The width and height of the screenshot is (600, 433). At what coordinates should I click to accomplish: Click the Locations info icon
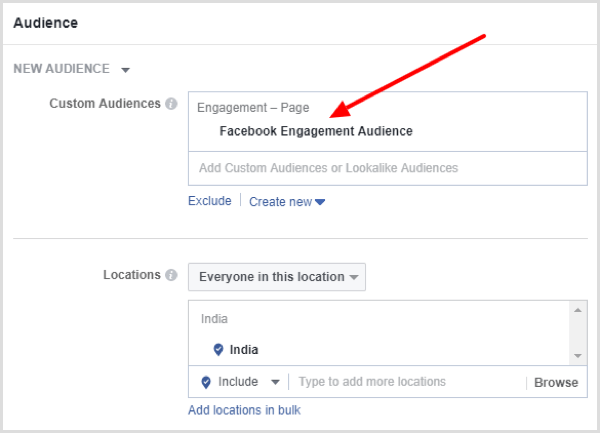tap(171, 275)
